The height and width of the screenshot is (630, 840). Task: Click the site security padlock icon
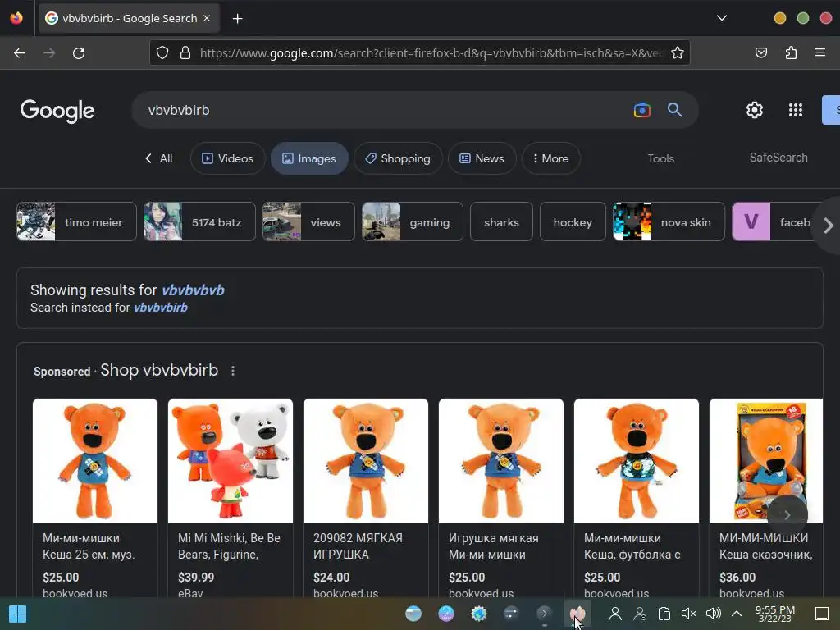click(185, 52)
